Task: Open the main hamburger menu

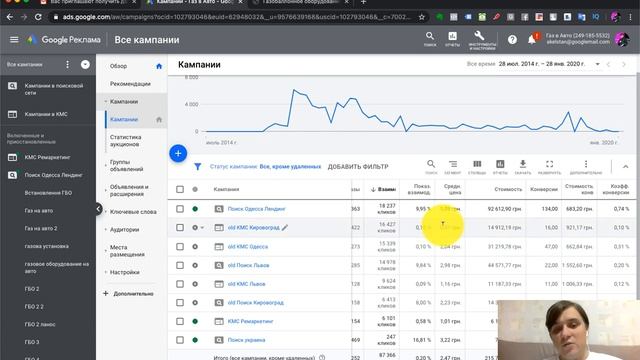Action: [x=14, y=40]
